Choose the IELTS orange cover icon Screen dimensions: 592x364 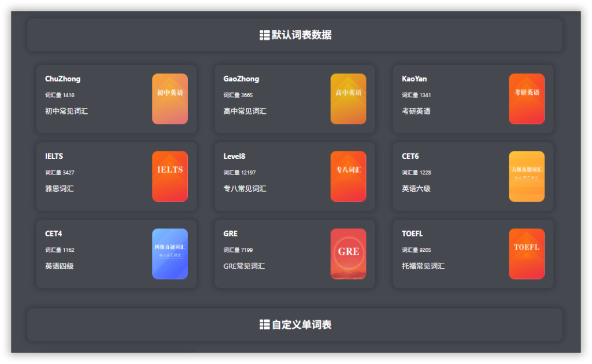pyautogui.click(x=170, y=176)
